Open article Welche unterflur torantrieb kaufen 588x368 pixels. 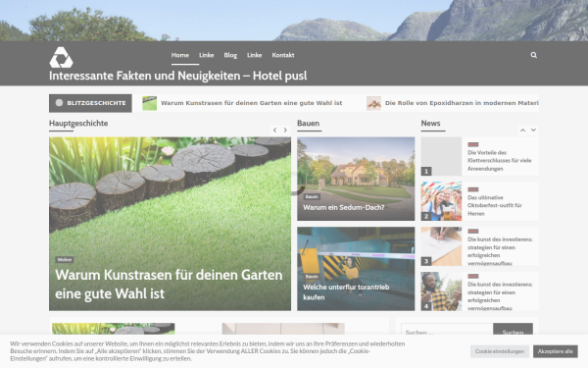(346, 292)
